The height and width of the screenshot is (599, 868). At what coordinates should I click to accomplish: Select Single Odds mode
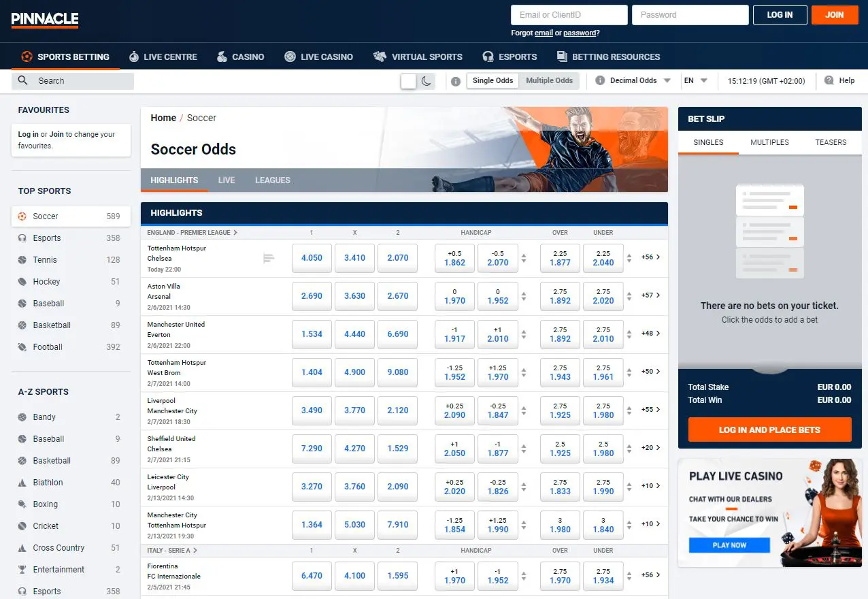[x=493, y=80]
